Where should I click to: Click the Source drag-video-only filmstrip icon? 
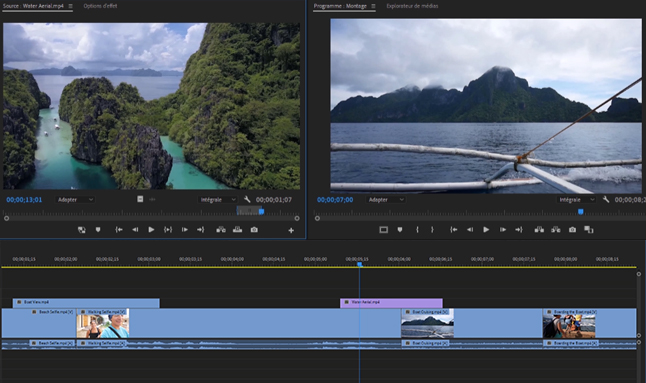(x=140, y=199)
